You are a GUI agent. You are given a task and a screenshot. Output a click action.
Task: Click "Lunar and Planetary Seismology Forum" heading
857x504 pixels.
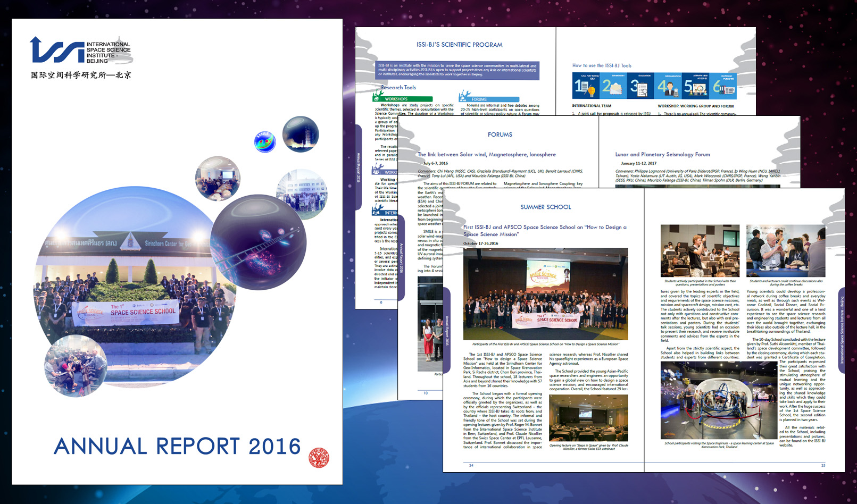[x=662, y=155]
